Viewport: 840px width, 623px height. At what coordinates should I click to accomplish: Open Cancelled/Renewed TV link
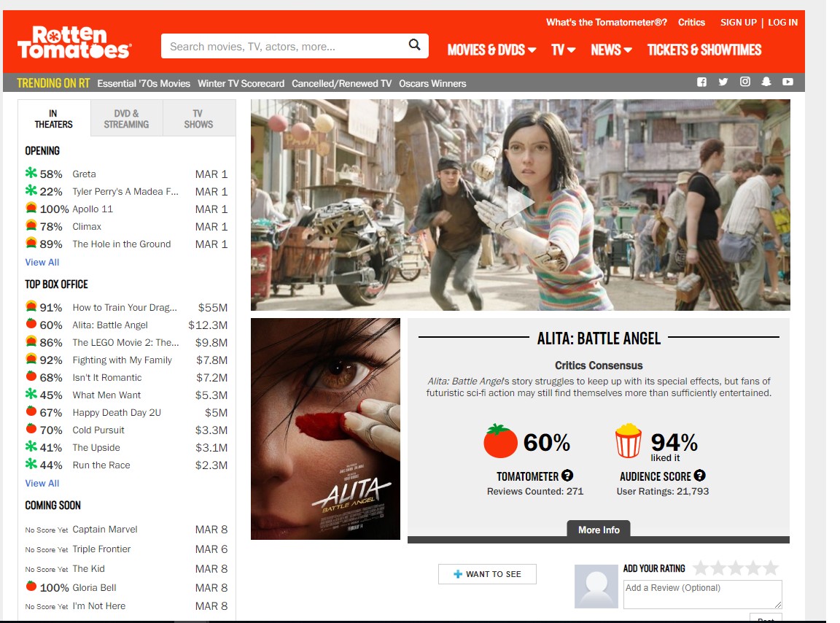click(342, 84)
